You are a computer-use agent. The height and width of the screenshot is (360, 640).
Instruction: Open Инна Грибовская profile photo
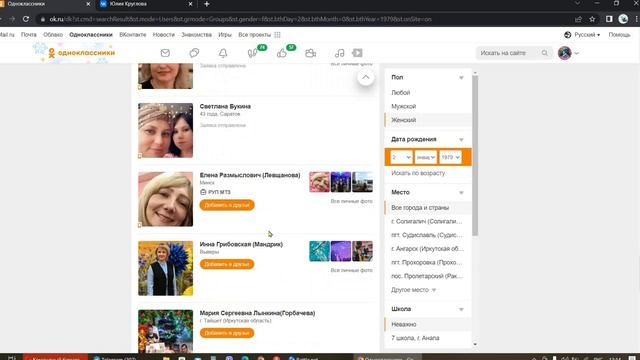(x=165, y=268)
